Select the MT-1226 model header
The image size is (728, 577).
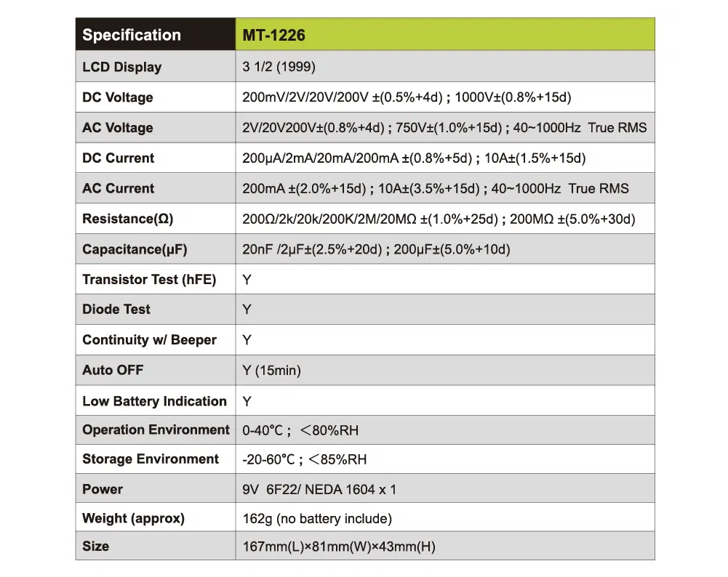click(273, 35)
